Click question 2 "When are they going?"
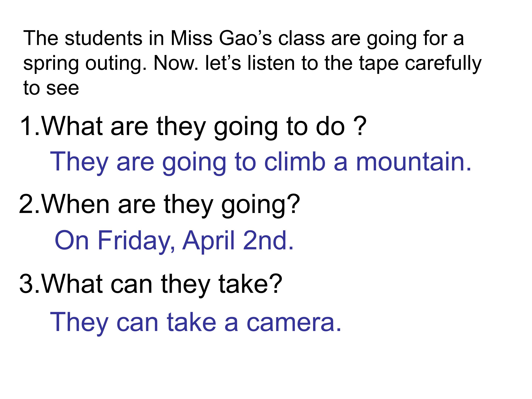Image resolution: width=532 pixels, height=399 pixels. (x=159, y=204)
